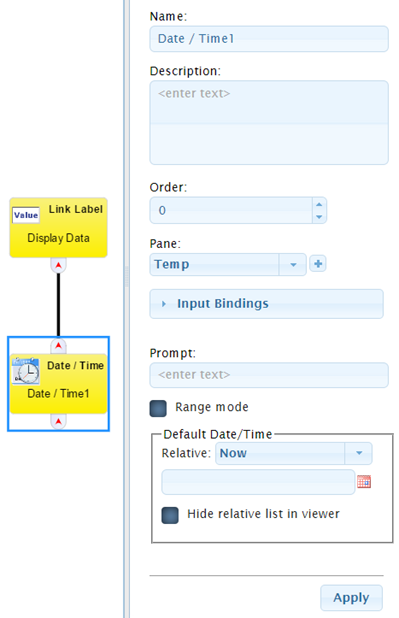The image size is (399, 618).
Task: Click the Date / Time top connector arrow
Action: click(x=58, y=346)
